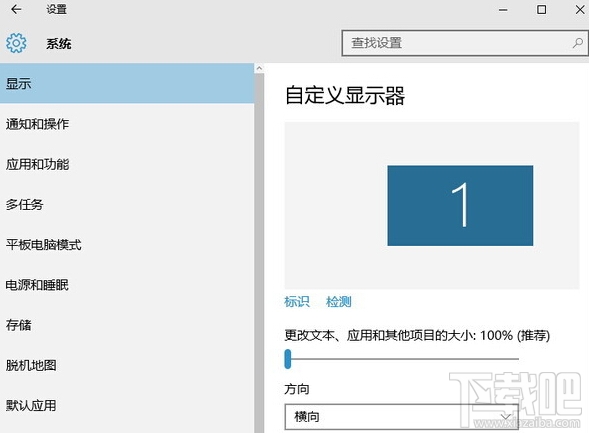Open 存储 settings
The height and width of the screenshot is (433, 589).
click(127, 325)
